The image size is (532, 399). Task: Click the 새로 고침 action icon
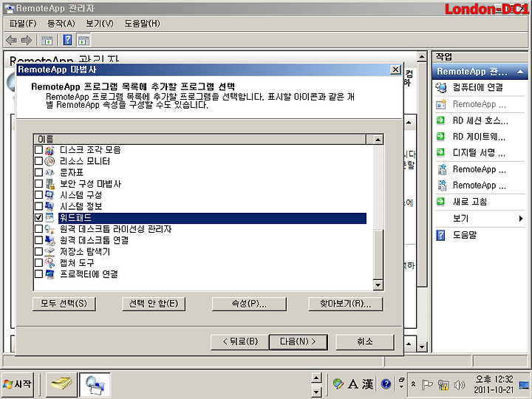[x=440, y=202]
